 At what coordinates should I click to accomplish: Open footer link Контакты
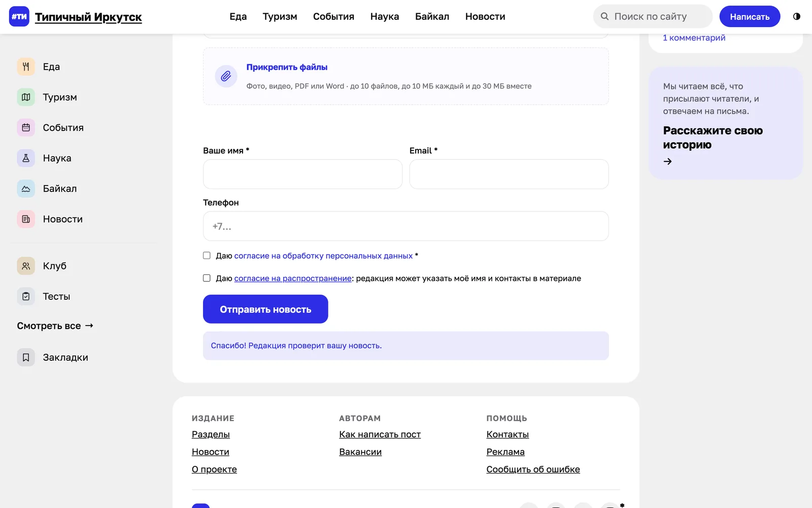click(x=507, y=434)
